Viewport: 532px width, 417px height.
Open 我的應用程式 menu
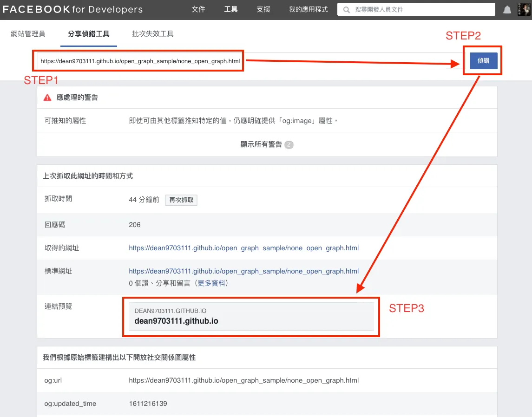pyautogui.click(x=308, y=9)
